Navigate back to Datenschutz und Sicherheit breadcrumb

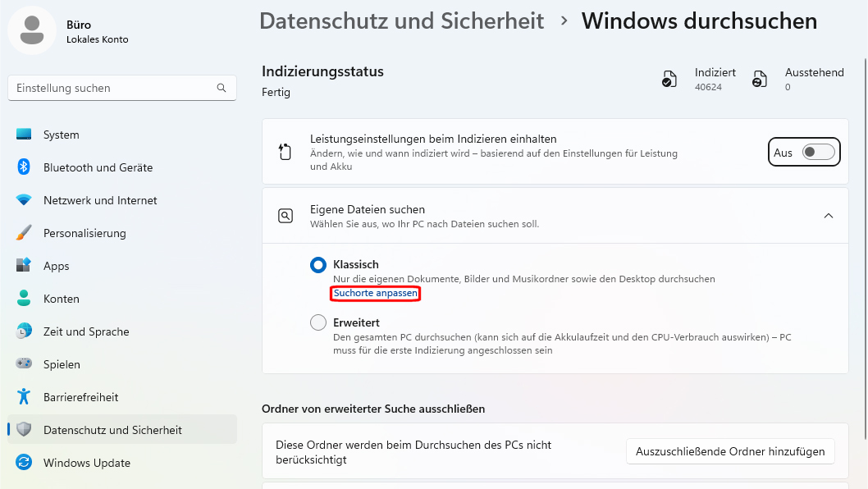402,21
